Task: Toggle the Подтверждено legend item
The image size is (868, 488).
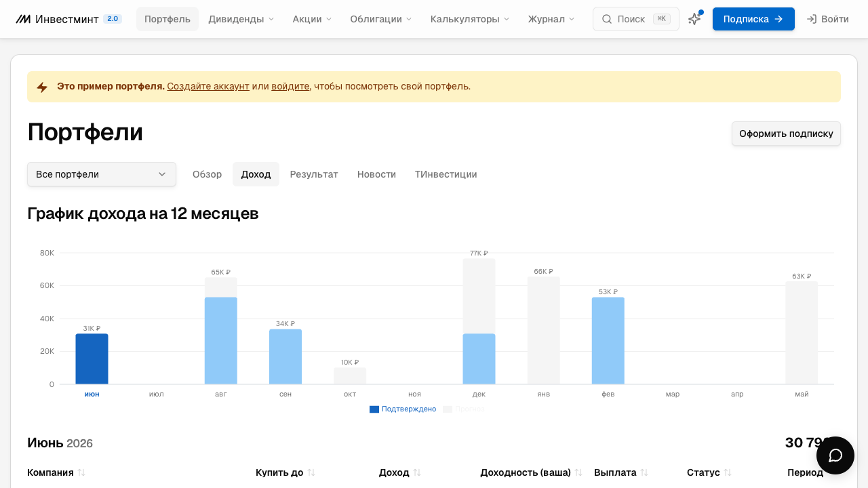Action: pyautogui.click(x=403, y=409)
